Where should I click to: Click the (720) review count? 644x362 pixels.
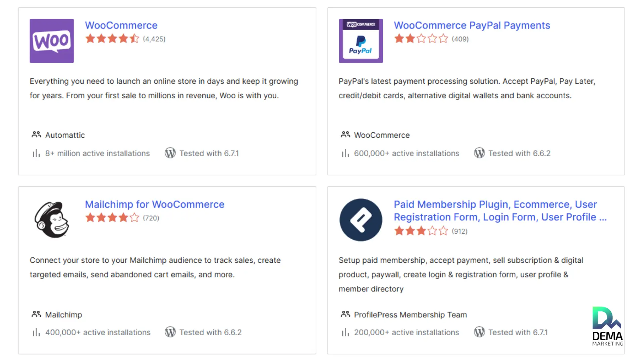151,218
